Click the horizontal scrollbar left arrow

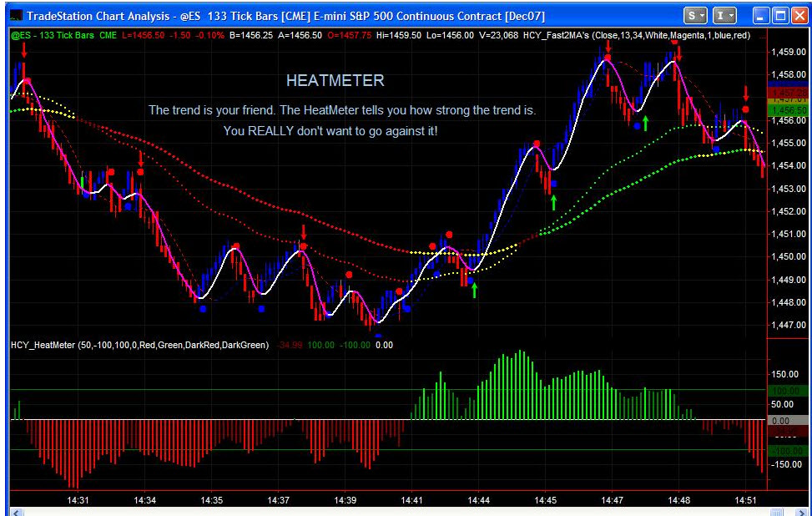pyautogui.click(x=16, y=513)
